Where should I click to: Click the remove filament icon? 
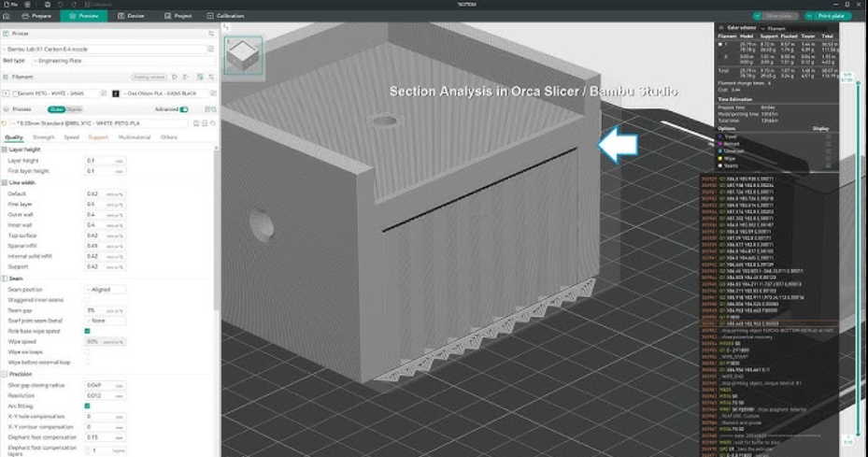186,77
